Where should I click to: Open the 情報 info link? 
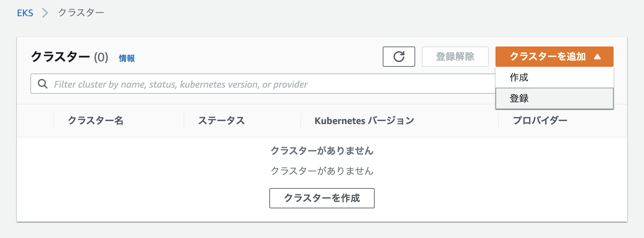click(x=127, y=58)
